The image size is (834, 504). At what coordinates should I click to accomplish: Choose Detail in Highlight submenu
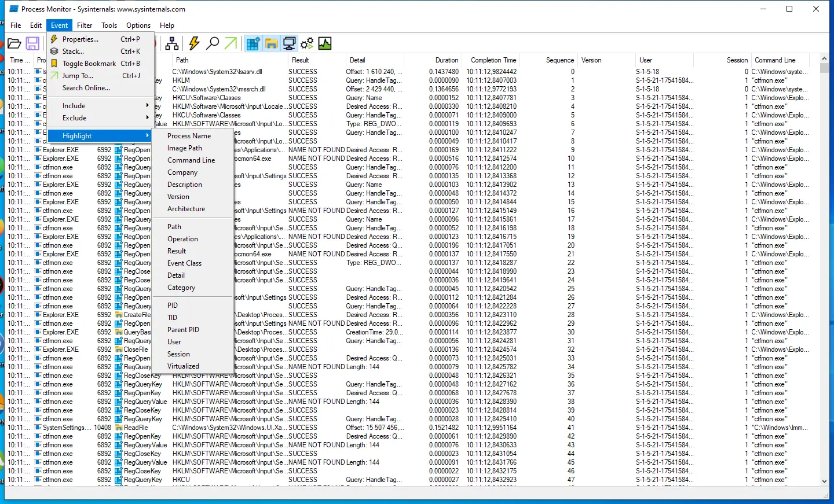click(x=193, y=275)
